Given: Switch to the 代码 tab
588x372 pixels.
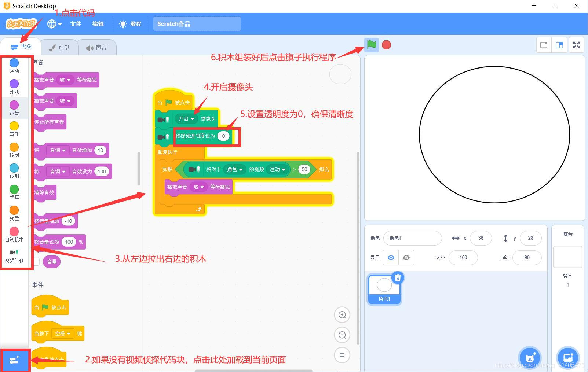Looking at the screenshot, I should (21, 47).
